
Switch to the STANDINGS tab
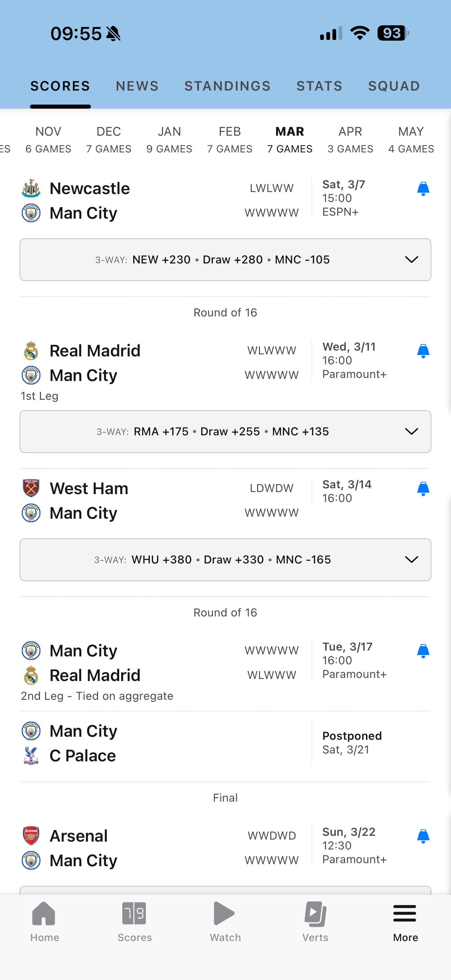(228, 86)
